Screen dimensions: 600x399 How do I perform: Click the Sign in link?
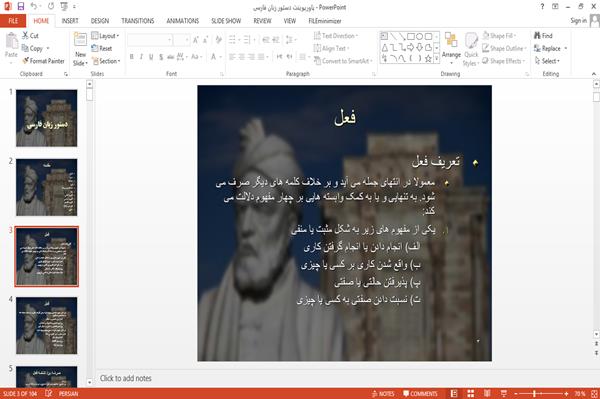[578, 20]
